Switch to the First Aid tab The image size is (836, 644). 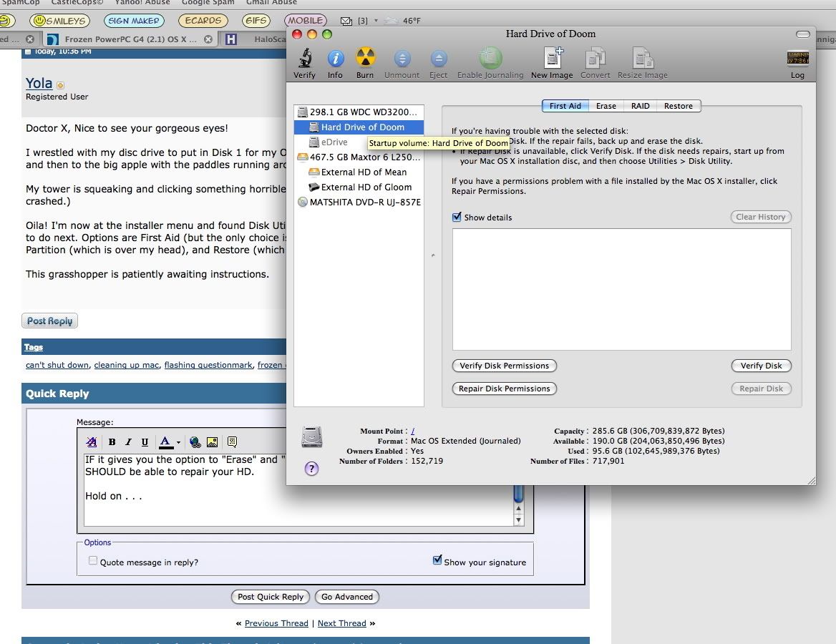(565, 106)
